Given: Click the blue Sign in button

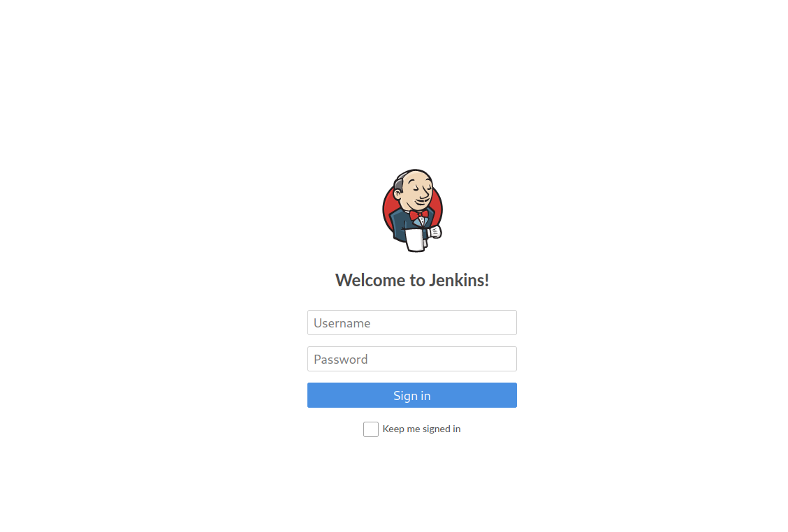Looking at the screenshot, I should point(412,395).
